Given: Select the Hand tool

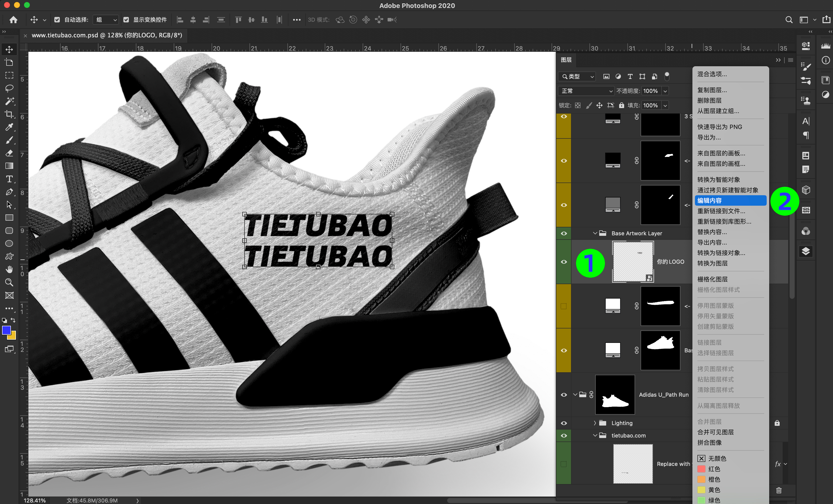Looking at the screenshot, I should (x=9, y=269).
